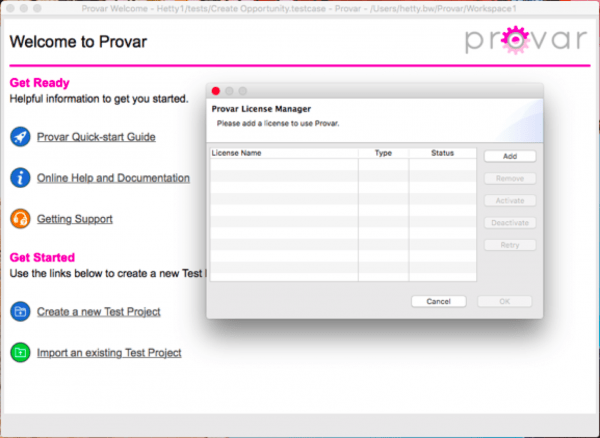Click the "Get Started" heading

tap(42, 257)
